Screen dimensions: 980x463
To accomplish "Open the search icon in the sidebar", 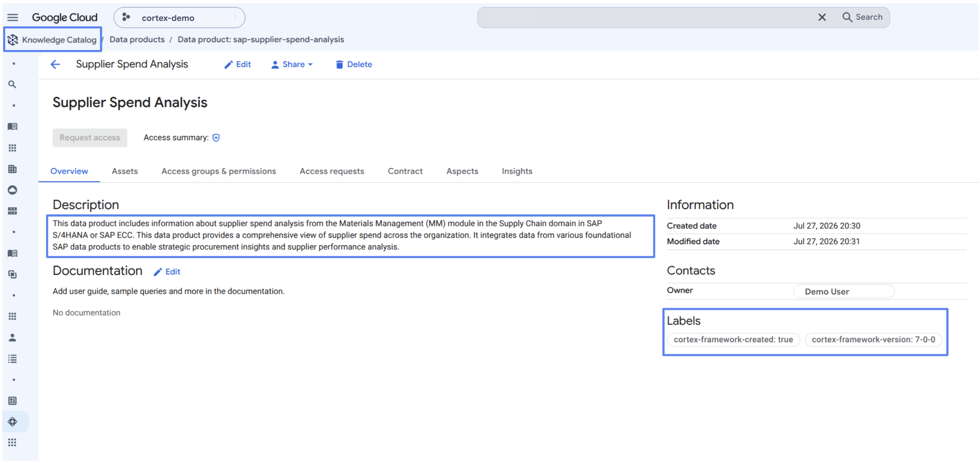I will [x=13, y=84].
